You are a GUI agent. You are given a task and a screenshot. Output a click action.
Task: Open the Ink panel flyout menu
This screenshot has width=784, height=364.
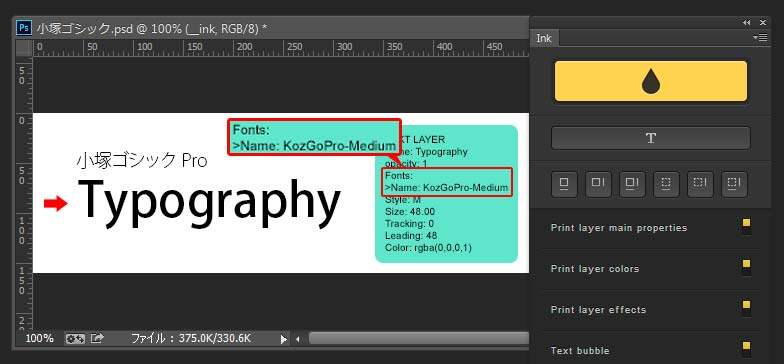pos(760,38)
